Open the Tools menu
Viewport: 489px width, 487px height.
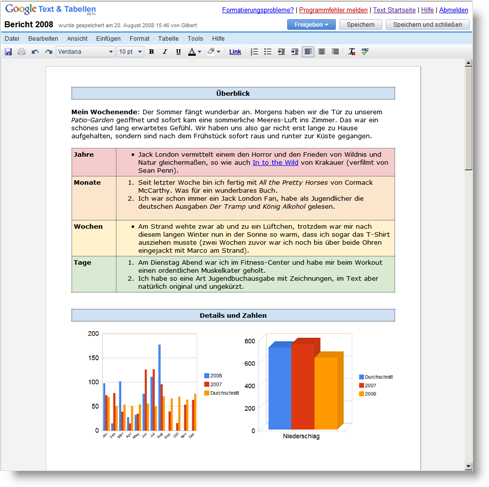pos(195,39)
